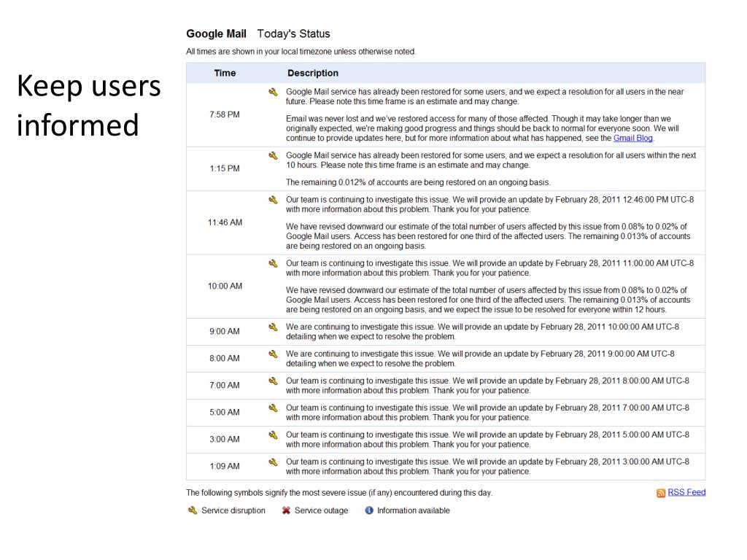Click the wrench icon in the 1:15 PM row
Viewport: 747px width, 560px height.
[273, 156]
